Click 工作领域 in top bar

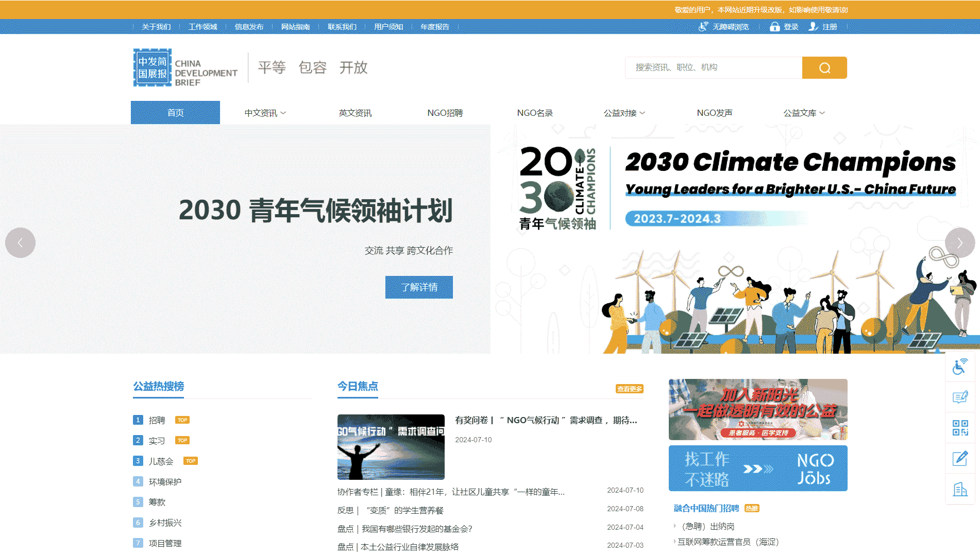[202, 27]
